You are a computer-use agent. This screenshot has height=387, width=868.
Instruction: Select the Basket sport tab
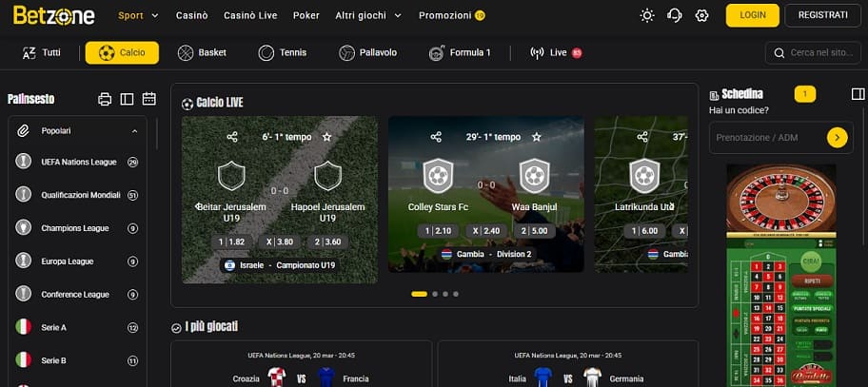click(x=202, y=53)
